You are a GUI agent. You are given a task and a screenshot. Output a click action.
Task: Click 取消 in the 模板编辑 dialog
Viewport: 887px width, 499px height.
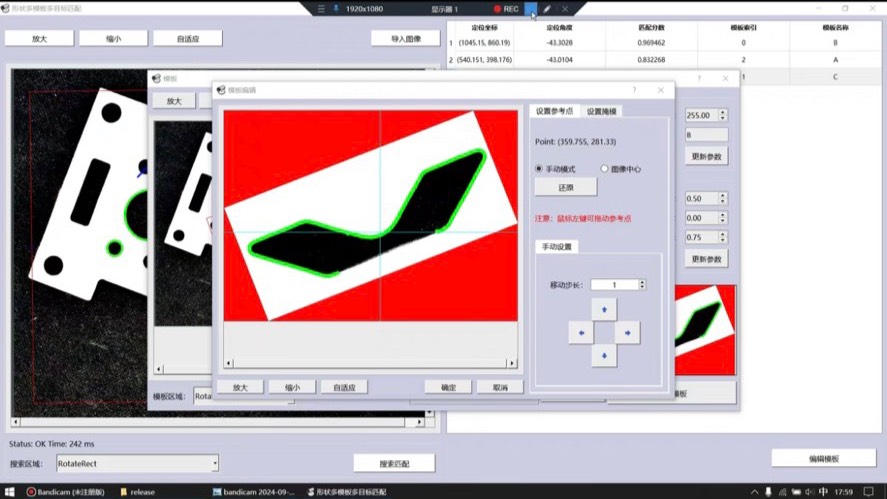[500, 388]
